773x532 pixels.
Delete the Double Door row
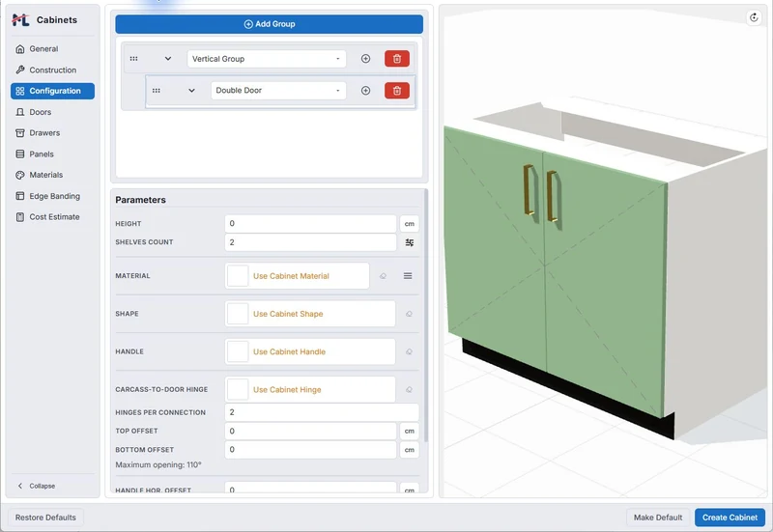pos(397,91)
